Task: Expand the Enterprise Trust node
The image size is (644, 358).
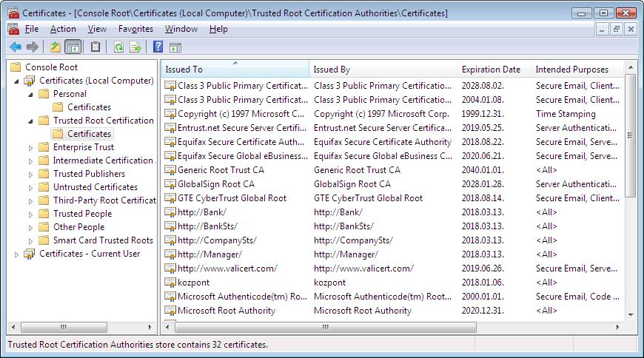Action: coord(30,148)
